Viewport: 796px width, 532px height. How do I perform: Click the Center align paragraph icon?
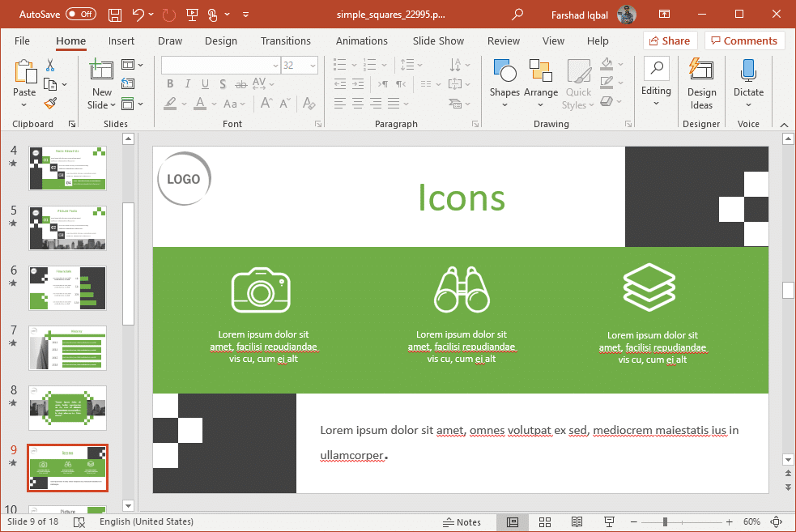(357, 103)
